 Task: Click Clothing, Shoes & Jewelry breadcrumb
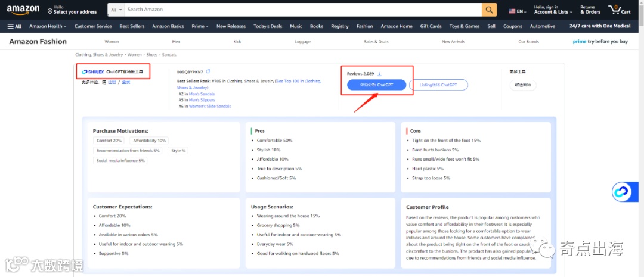click(99, 55)
